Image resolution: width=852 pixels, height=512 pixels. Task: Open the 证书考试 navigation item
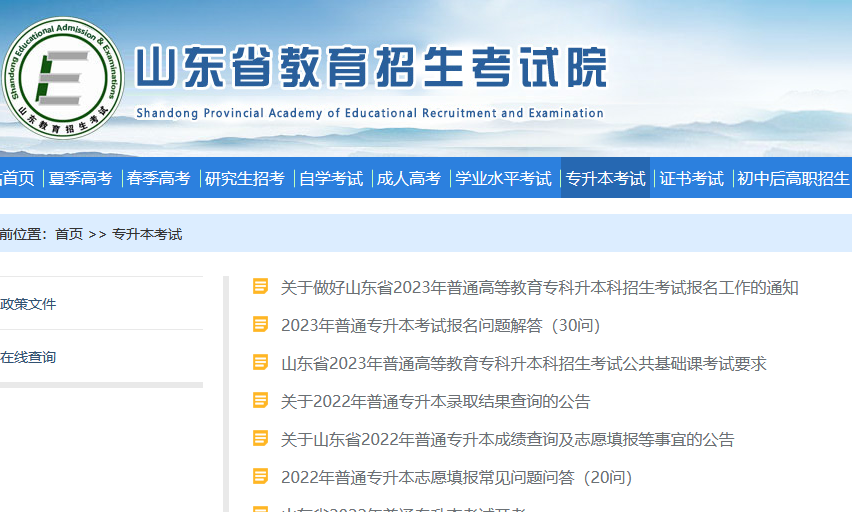(692, 178)
